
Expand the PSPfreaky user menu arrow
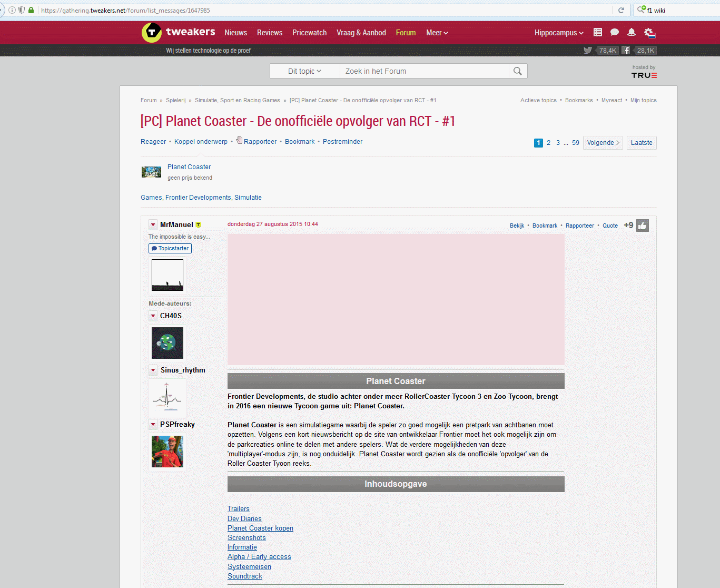point(153,424)
